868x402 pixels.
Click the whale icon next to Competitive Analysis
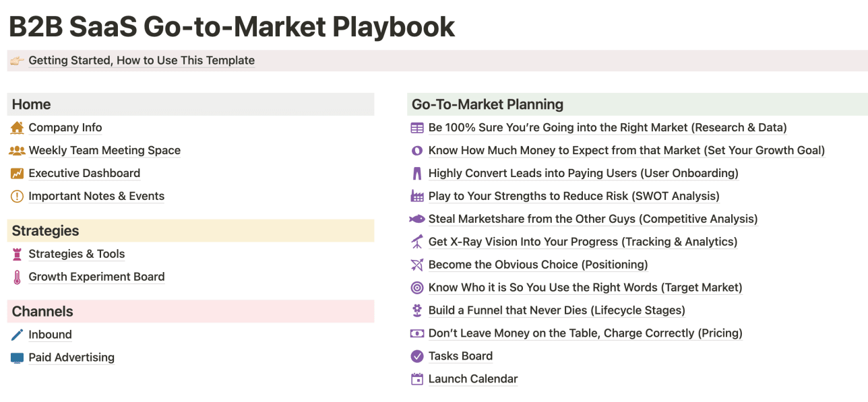(416, 219)
